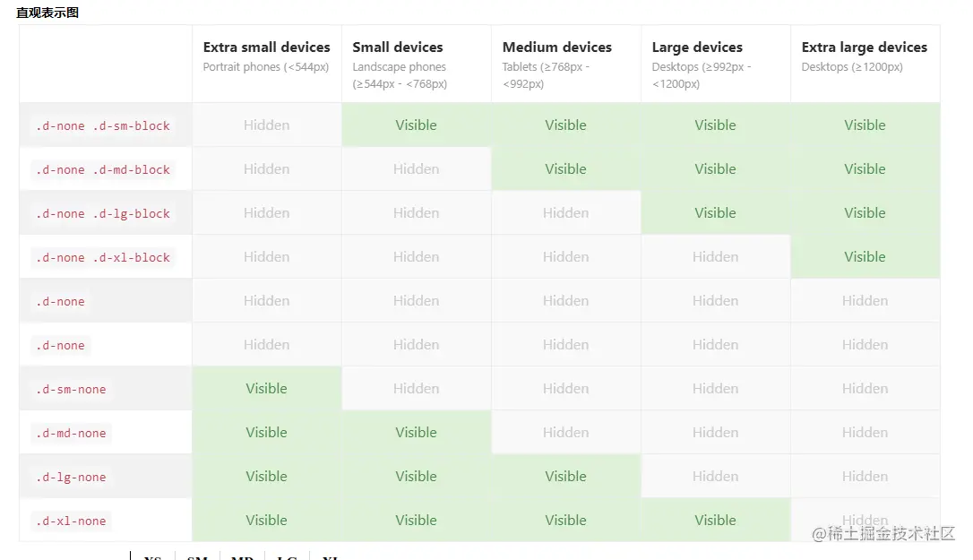Click the .d-none .d-md-block class label
Viewport: 973px width, 560px height.
pos(103,169)
